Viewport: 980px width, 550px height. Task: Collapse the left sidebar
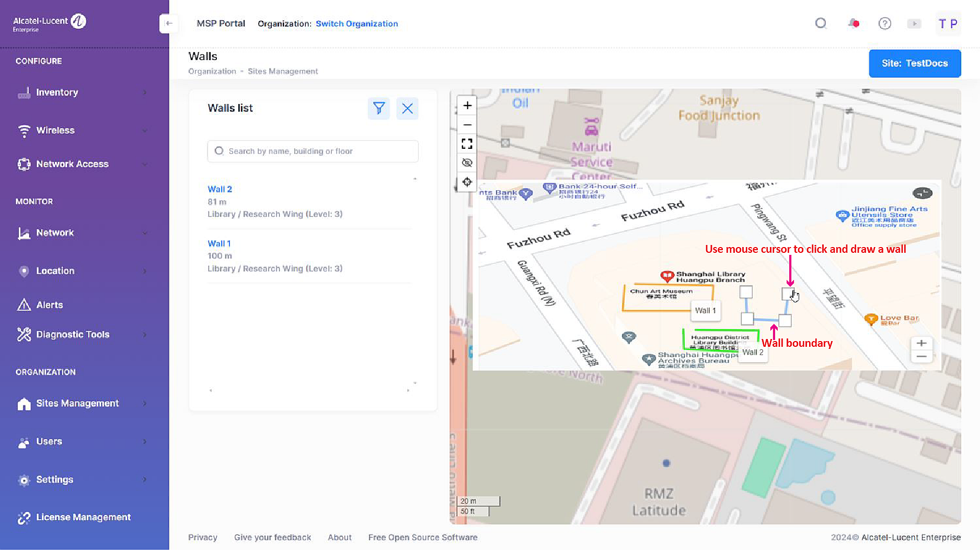168,24
